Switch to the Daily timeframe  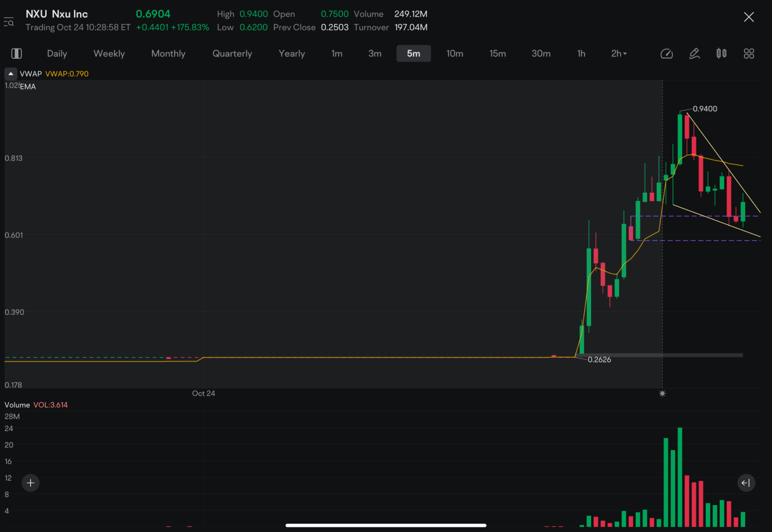(x=57, y=54)
